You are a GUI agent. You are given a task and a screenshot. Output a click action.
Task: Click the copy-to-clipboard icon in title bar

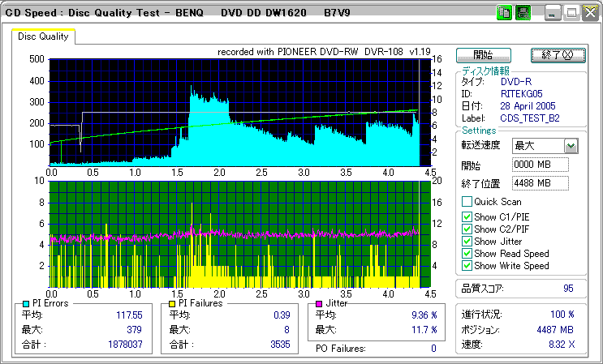pos(504,12)
